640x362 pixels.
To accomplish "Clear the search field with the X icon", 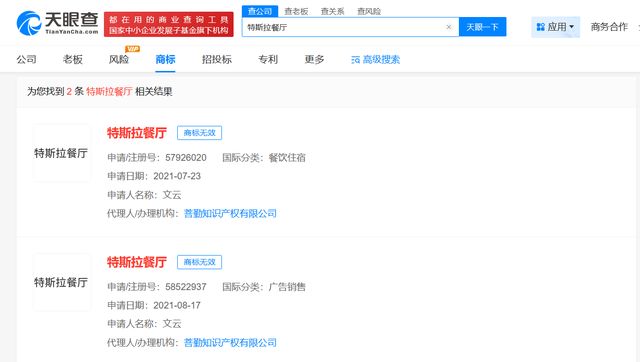I will [x=449, y=27].
